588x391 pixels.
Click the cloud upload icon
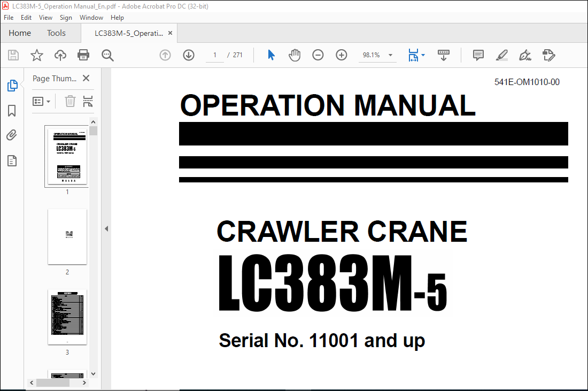coord(60,55)
